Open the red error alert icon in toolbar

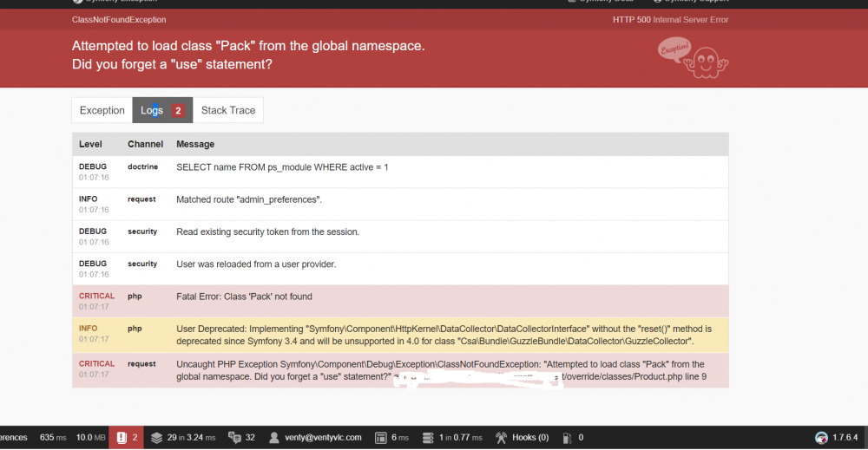122,438
